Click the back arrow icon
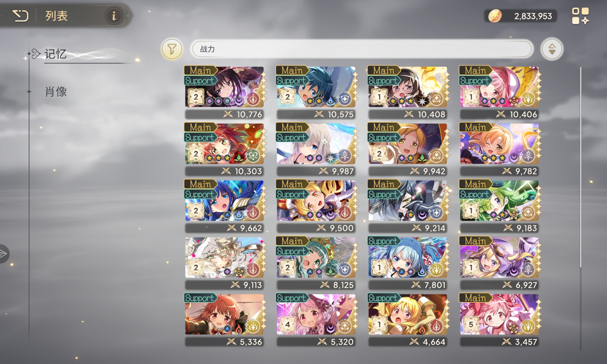Image resolution: width=607 pixels, height=364 pixels. pos(20,16)
